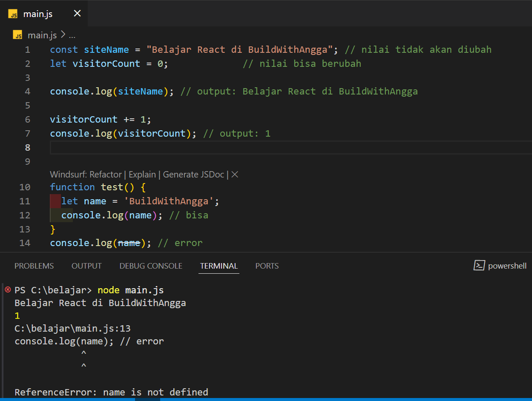Open the OUTPUT panel tab

(x=86, y=266)
